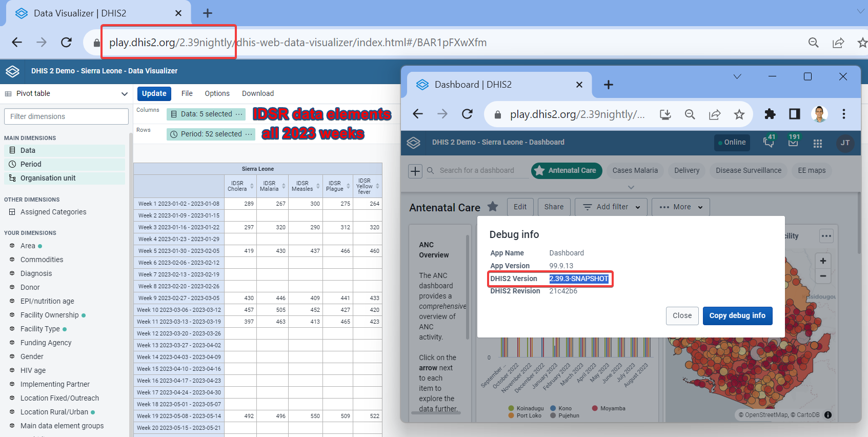
Task: Share icon in the back window address bar
Action: pos(838,43)
